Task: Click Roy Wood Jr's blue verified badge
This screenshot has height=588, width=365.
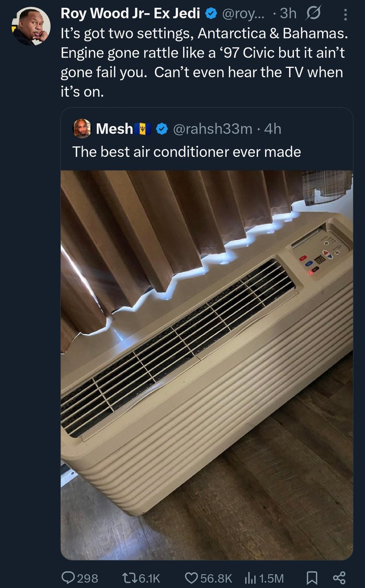Action: [x=211, y=14]
